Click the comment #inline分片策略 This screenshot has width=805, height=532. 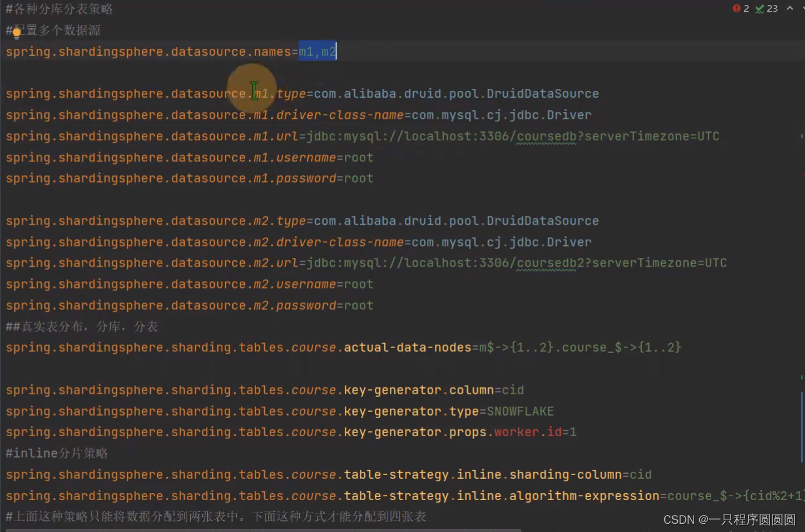(x=57, y=453)
